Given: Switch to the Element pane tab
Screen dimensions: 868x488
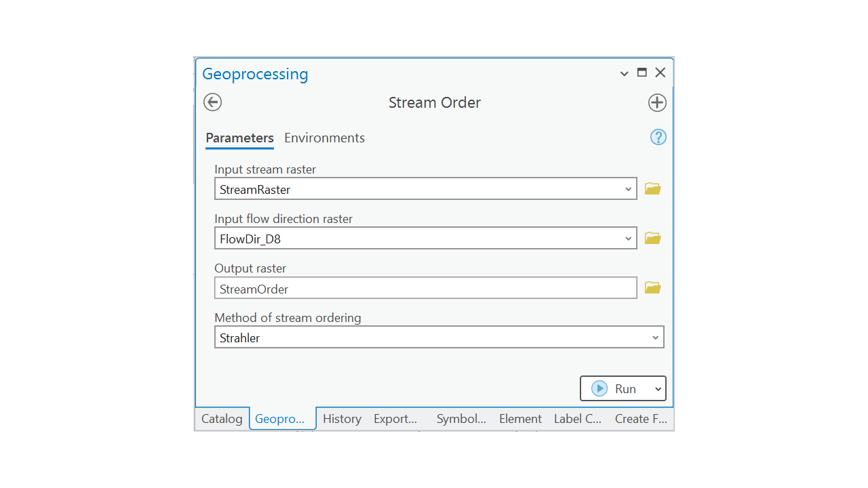Looking at the screenshot, I should (x=520, y=419).
